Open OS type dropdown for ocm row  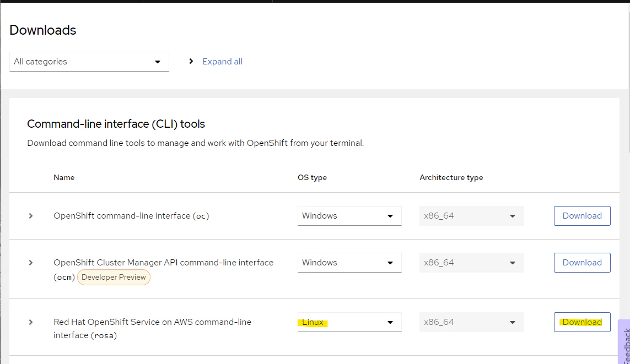tap(349, 263)
